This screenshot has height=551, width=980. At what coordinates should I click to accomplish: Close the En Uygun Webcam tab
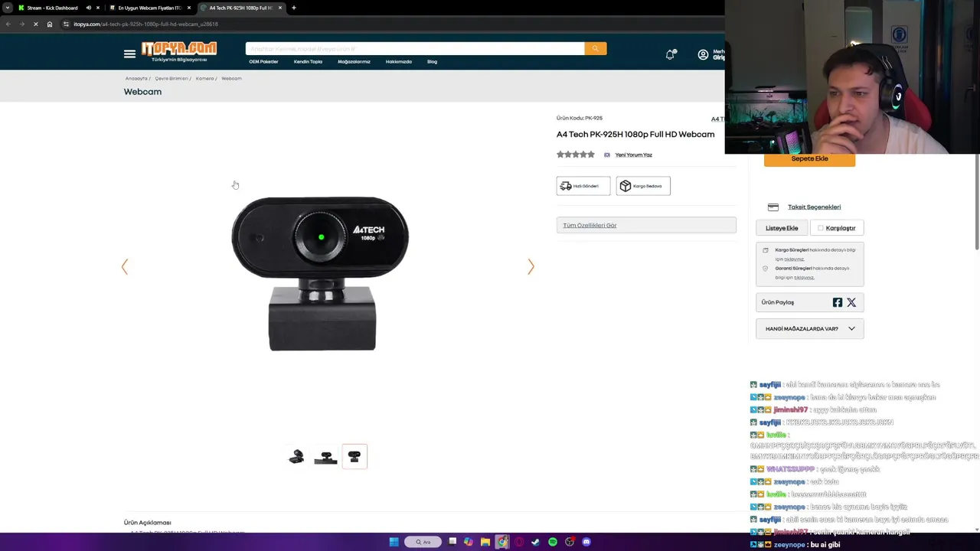tap(189, 8)
